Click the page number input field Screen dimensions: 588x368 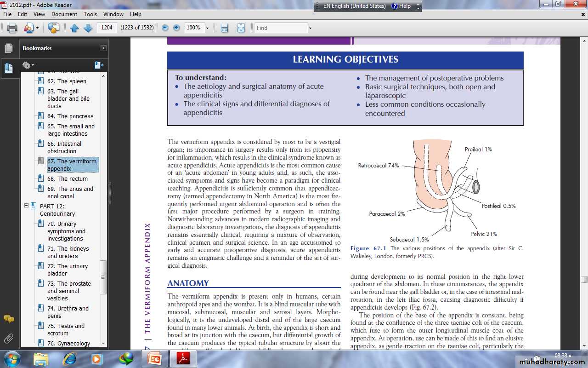pos(107,28)
